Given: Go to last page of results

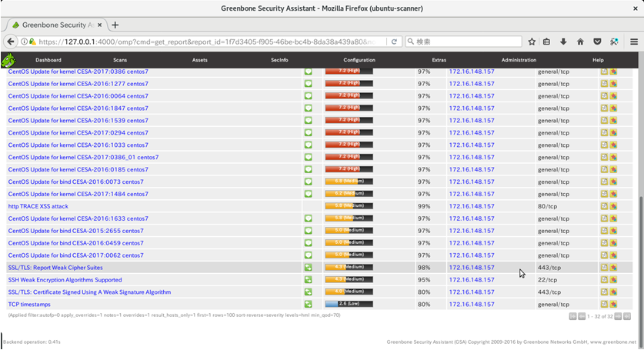Looking at the screenshot, I should coord(627,316).
